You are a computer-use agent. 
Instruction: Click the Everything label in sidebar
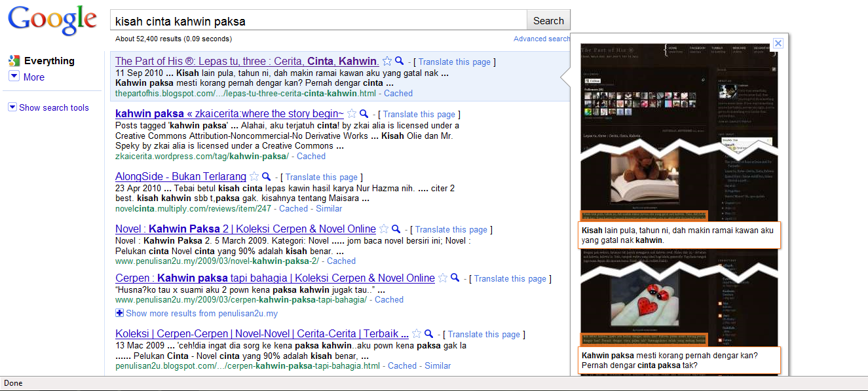[49, 61]
